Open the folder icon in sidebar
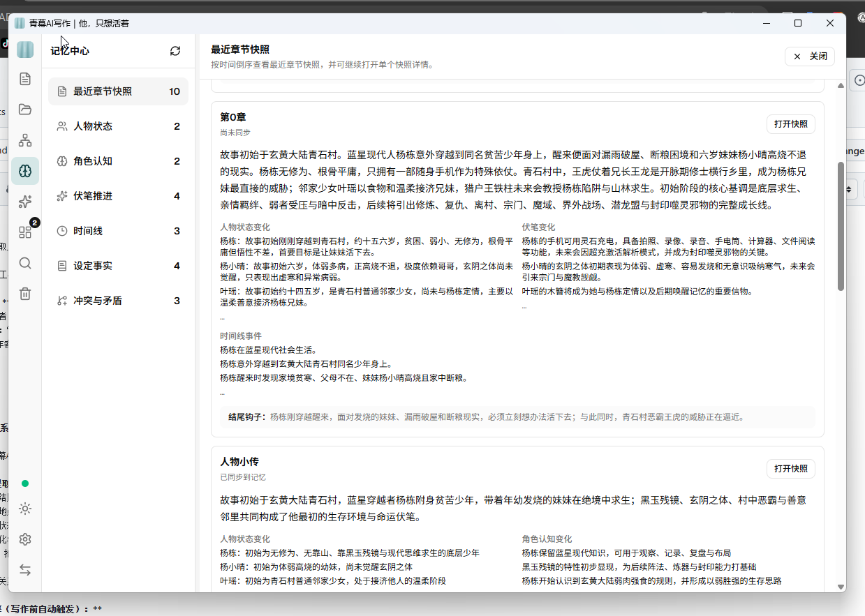Viewport: 865px width, 616px height. 25,110
